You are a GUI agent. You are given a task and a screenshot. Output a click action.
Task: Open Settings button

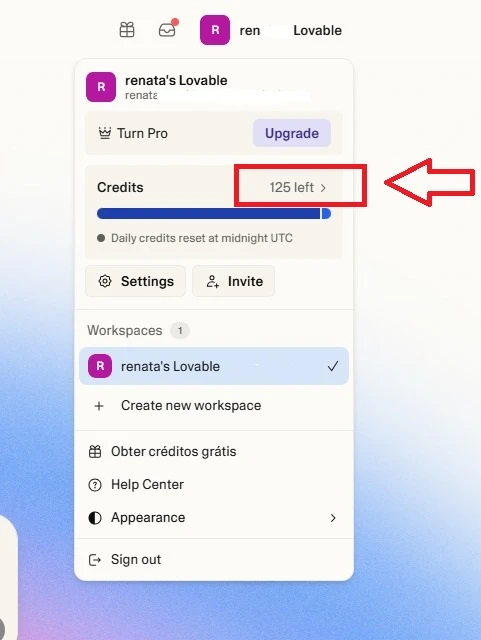[x=136, y=281]
